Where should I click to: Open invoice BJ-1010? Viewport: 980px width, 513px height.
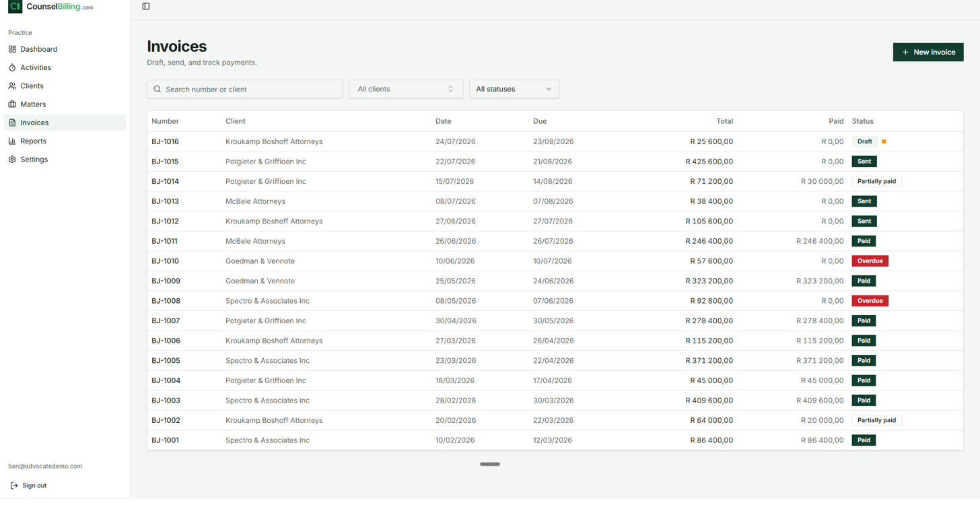(165, 261)
